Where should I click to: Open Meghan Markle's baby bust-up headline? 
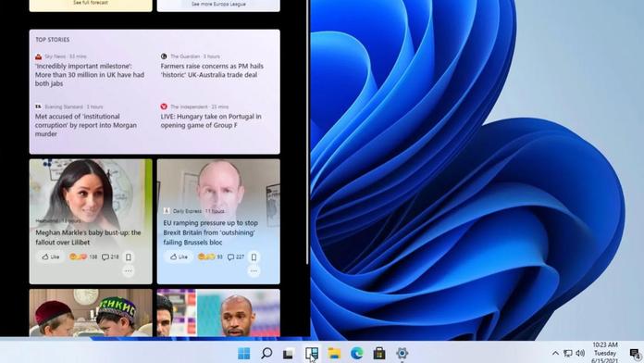tap(88, 237)
